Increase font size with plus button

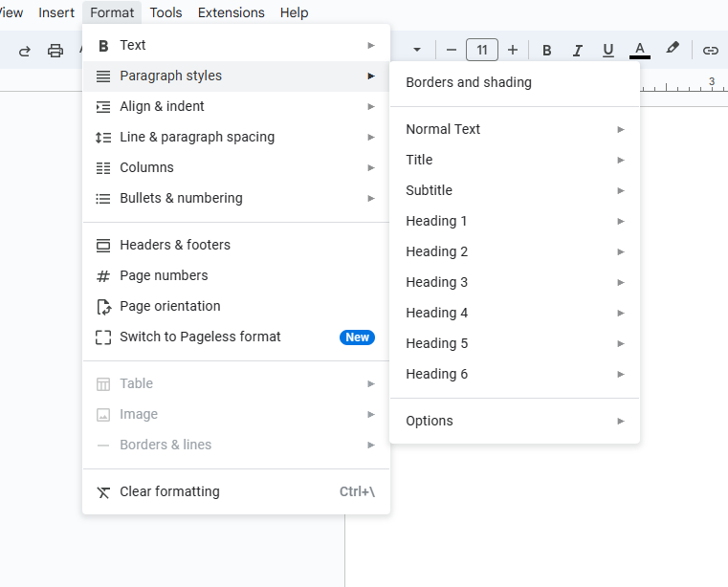pyautogui.click(x=513, y=50)
